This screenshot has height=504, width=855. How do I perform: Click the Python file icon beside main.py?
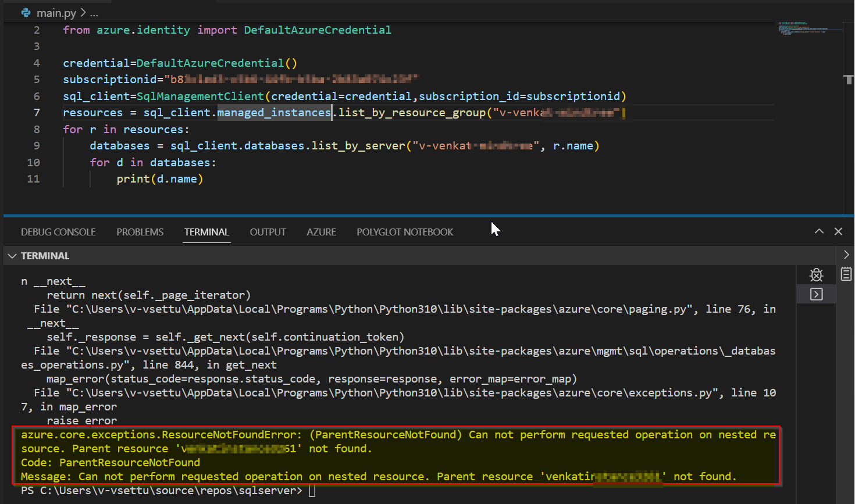(26, 12)
